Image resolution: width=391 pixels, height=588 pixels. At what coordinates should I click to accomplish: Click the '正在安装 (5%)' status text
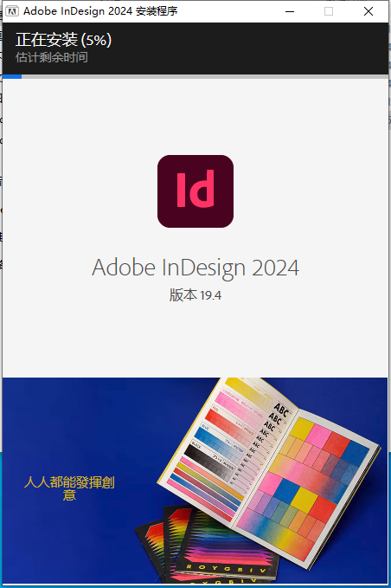pyautogui.click(x=64, y=40)
